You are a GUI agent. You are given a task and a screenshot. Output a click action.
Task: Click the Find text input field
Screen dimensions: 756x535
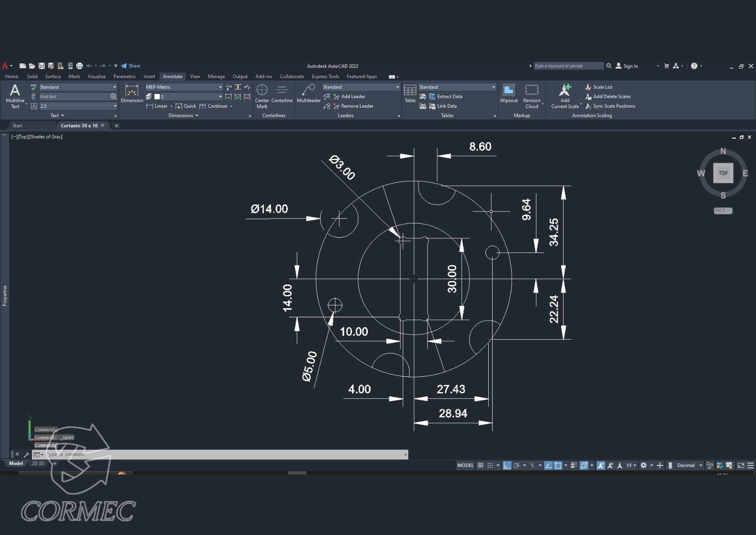tap(74, 97)
